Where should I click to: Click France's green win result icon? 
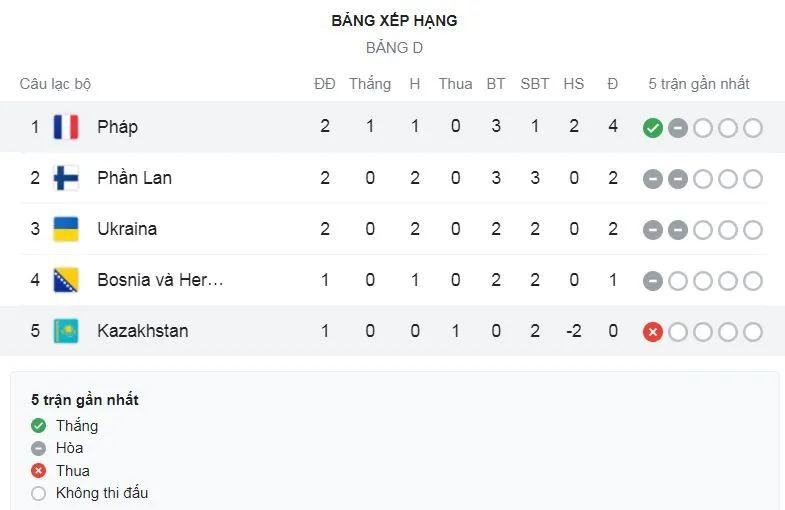pos(653,128)
